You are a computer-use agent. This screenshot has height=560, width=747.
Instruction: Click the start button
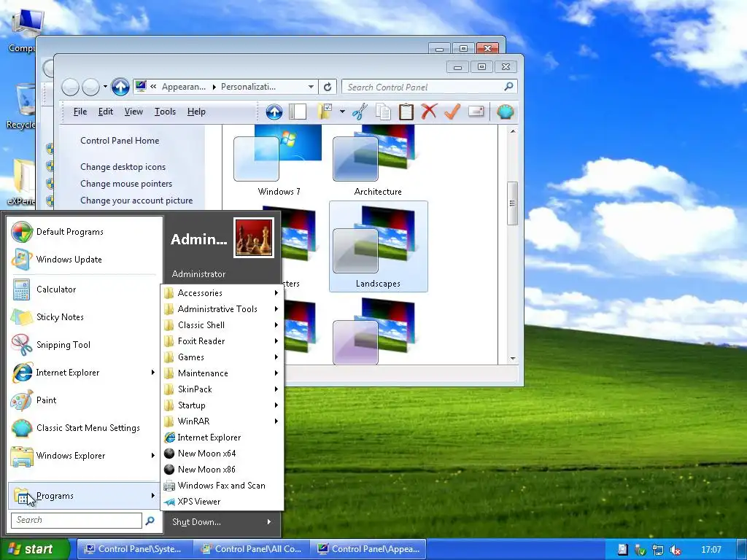point(35,550)
